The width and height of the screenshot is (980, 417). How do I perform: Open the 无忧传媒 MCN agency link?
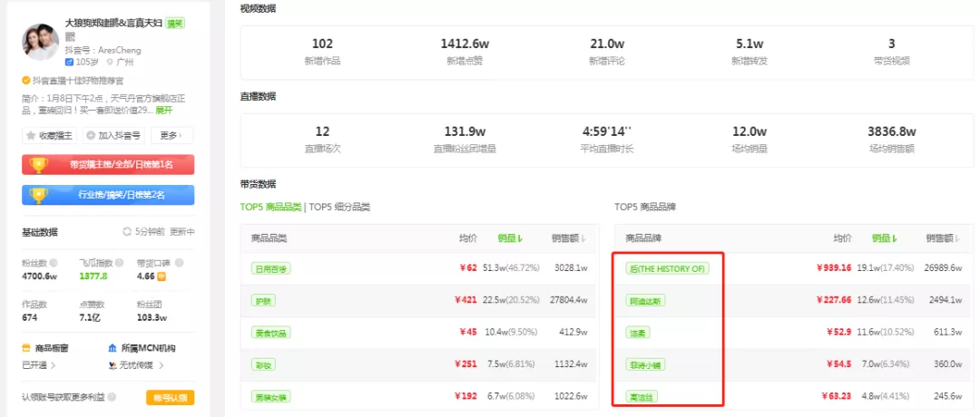[136, 365]
